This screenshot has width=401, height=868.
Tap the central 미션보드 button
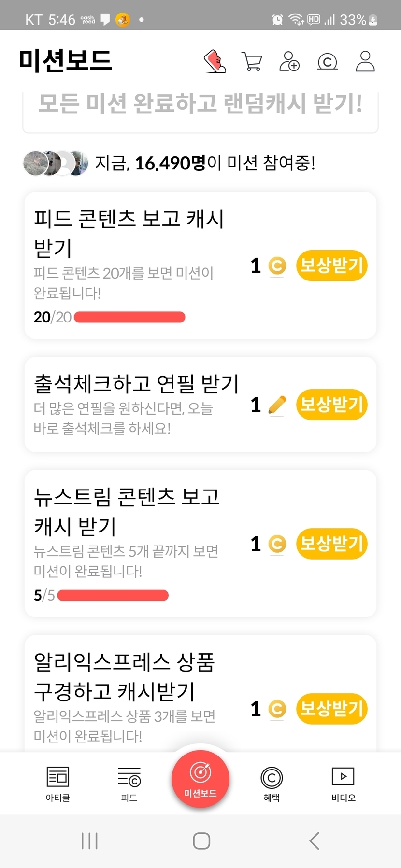(200, 778)
